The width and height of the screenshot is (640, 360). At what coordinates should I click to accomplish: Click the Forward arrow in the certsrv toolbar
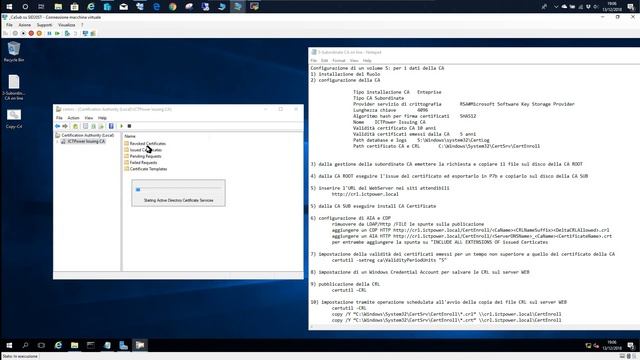tap(65, 126)
